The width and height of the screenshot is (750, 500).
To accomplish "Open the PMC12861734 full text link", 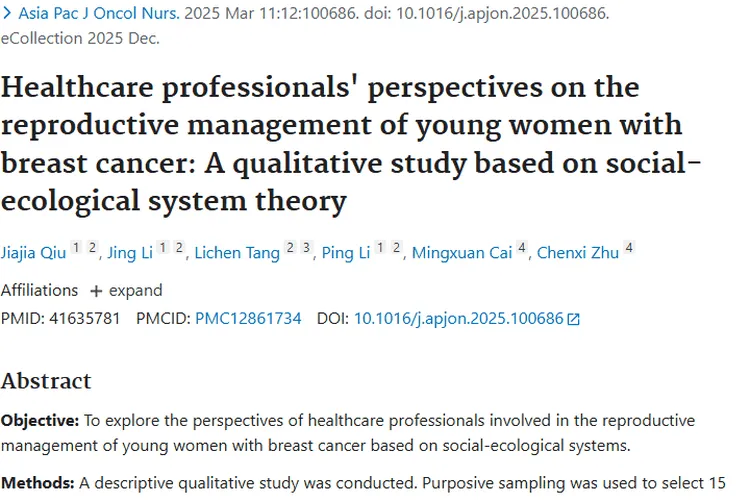I will point(248,319).
